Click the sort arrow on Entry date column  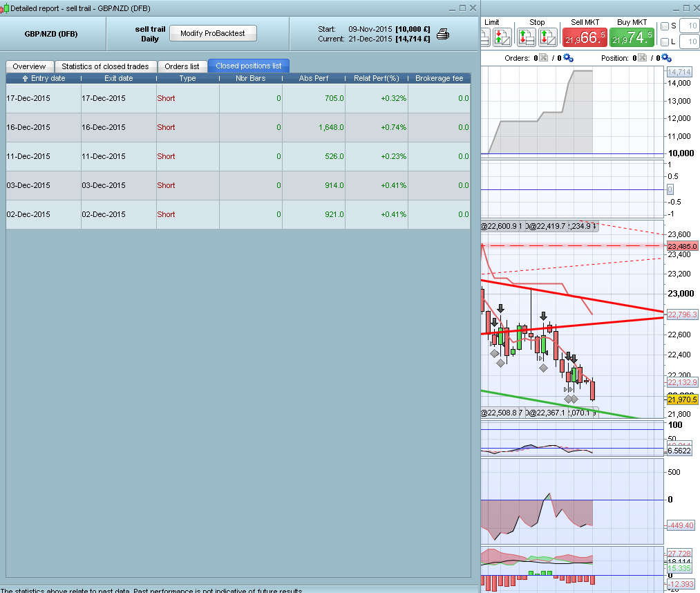(25, 78)
